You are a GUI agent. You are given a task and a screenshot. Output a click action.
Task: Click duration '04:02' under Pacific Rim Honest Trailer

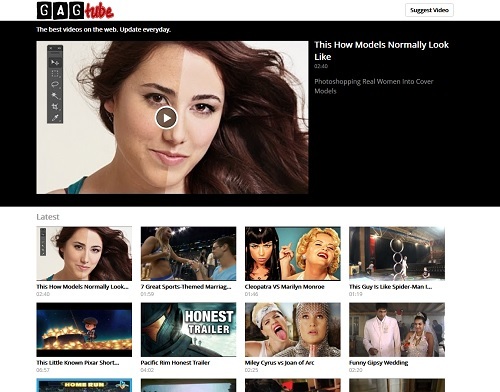tap(147, 370)
